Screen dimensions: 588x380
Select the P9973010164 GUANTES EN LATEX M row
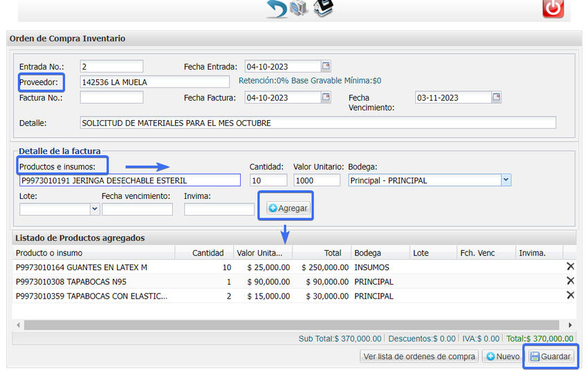(295, 267)
